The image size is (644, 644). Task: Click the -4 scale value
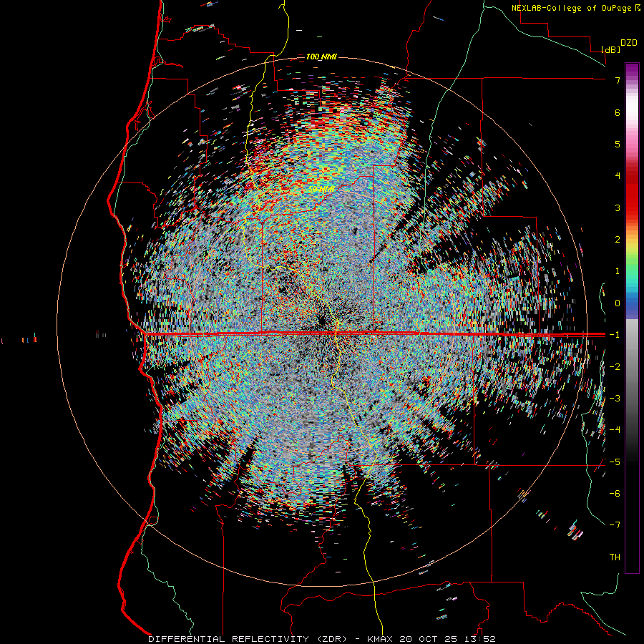615,430
